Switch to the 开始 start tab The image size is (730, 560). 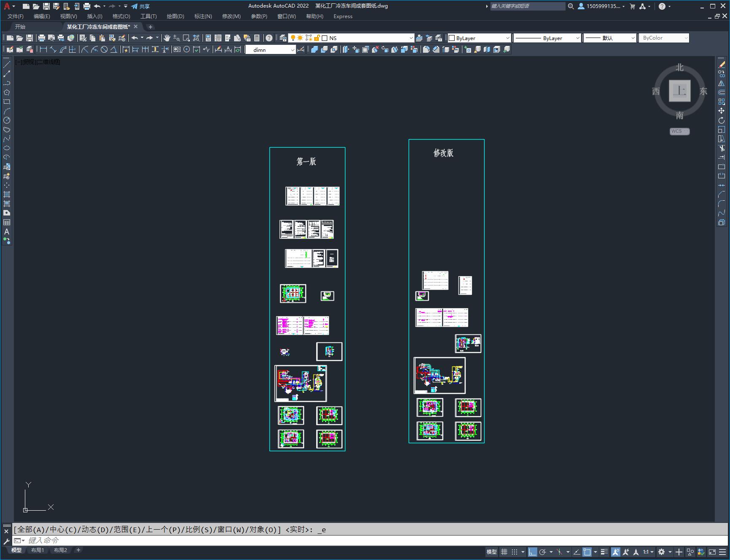(20, 27)
